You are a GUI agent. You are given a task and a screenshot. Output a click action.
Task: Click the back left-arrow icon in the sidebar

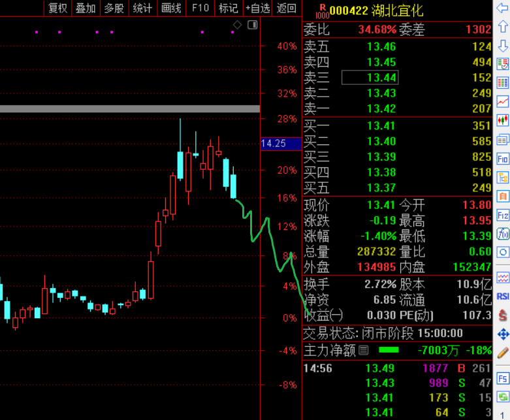503,8
